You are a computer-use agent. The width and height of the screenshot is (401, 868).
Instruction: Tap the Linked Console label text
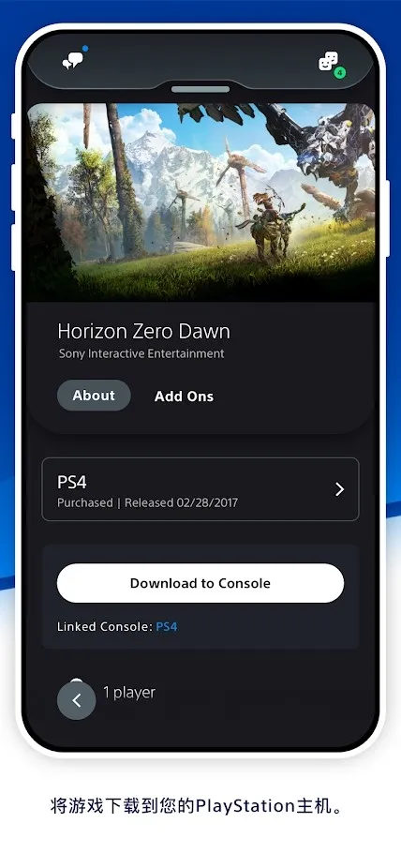(x=105, y=627)
